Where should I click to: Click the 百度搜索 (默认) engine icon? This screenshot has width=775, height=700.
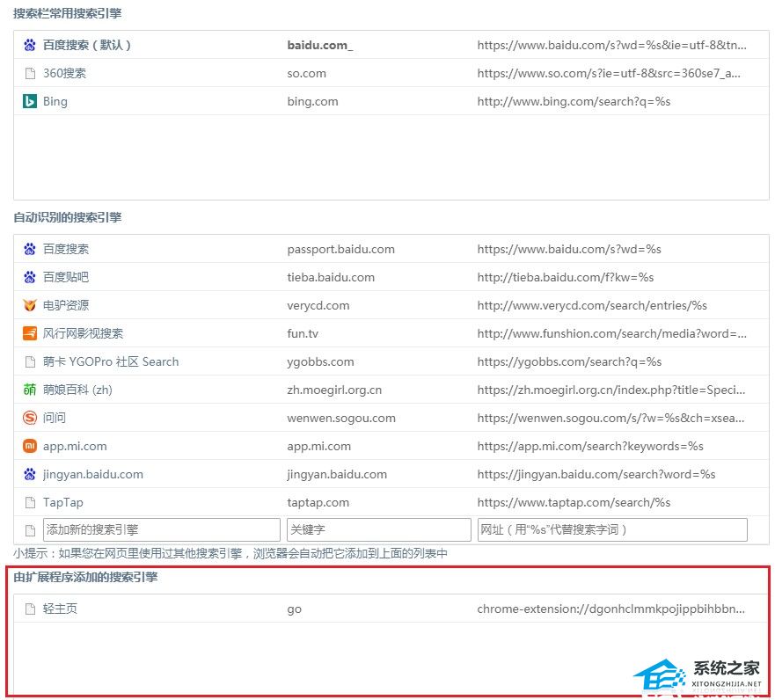click(29, 45)
